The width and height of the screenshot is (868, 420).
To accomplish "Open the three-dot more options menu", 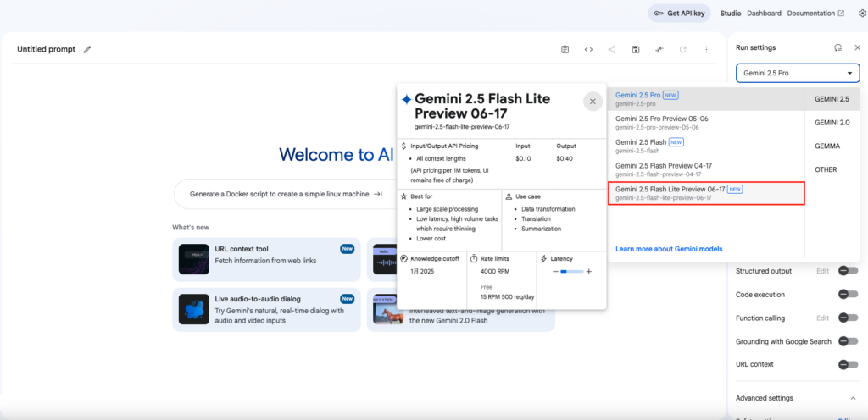I will [706, 49].
